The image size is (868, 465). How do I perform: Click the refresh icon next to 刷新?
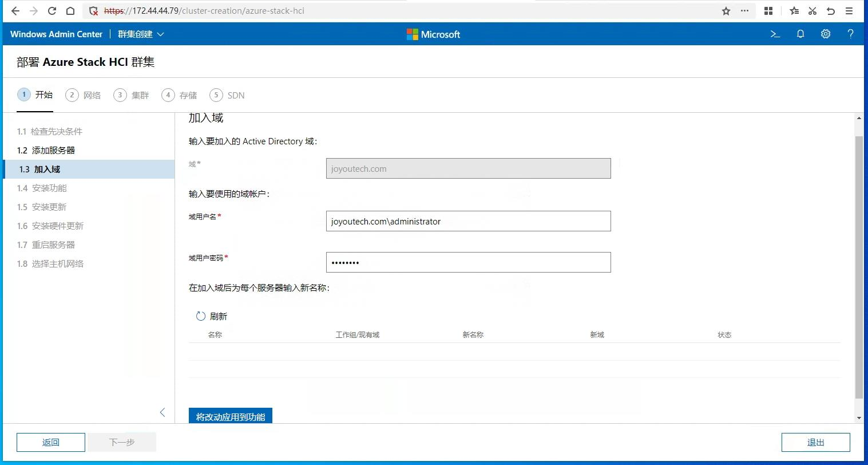201,316
